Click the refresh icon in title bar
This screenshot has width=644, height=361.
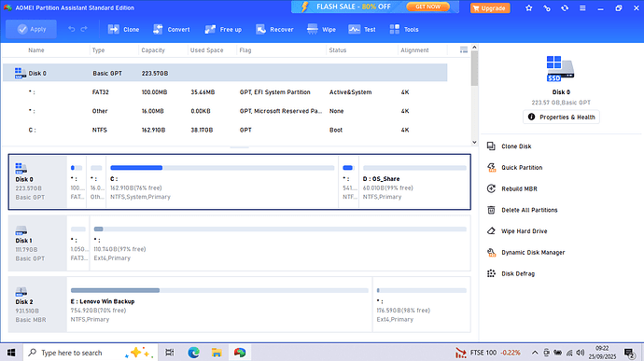pyautogui.click(x=565, y=7)
